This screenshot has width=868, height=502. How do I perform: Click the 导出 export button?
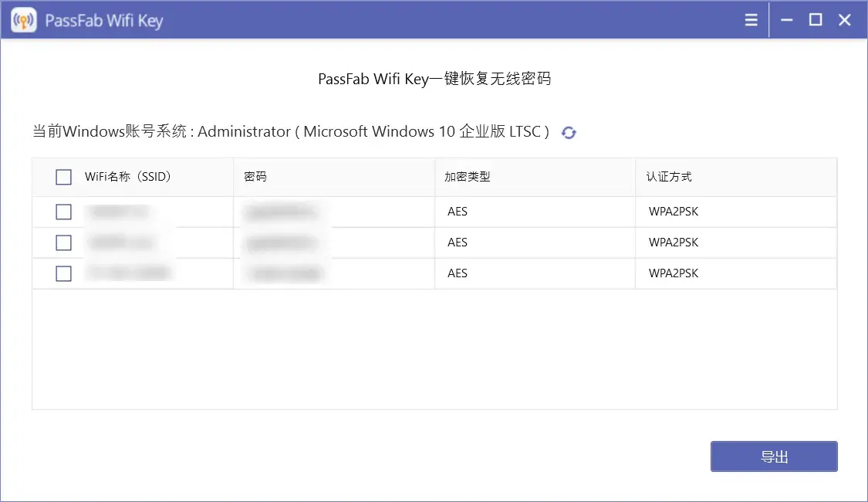click(774, 456)
